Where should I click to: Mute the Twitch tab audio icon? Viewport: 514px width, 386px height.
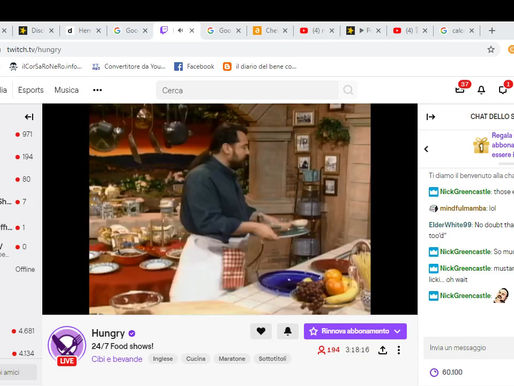click(180, 31)
